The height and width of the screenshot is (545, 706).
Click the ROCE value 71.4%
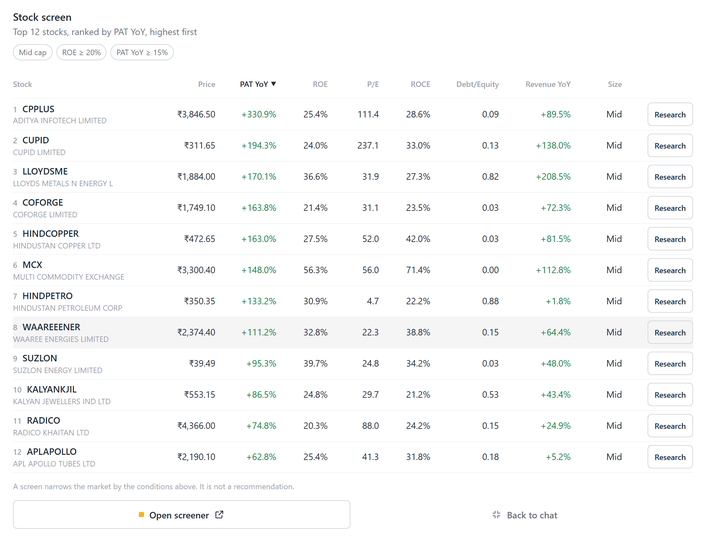(418, 270)
